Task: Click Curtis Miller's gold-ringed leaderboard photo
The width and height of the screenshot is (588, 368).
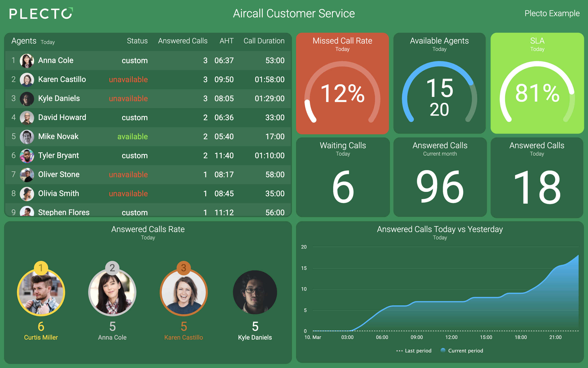Action: [x=41, y=292]
